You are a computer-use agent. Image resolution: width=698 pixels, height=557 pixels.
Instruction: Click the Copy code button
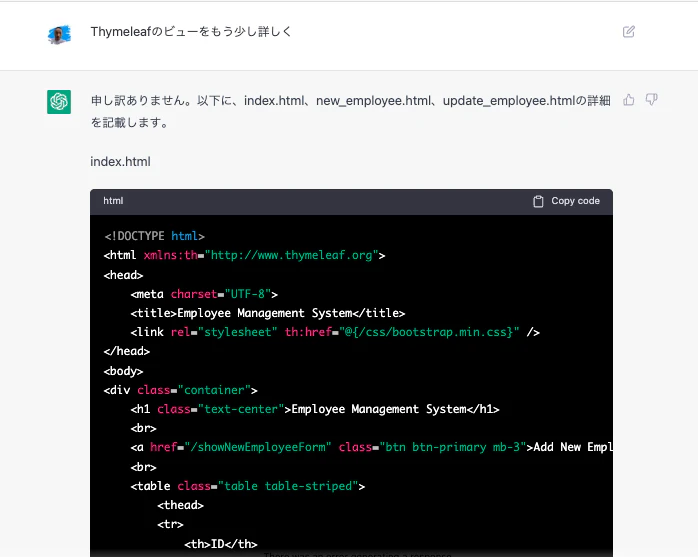pyautogui.click(x=566, y=201)
